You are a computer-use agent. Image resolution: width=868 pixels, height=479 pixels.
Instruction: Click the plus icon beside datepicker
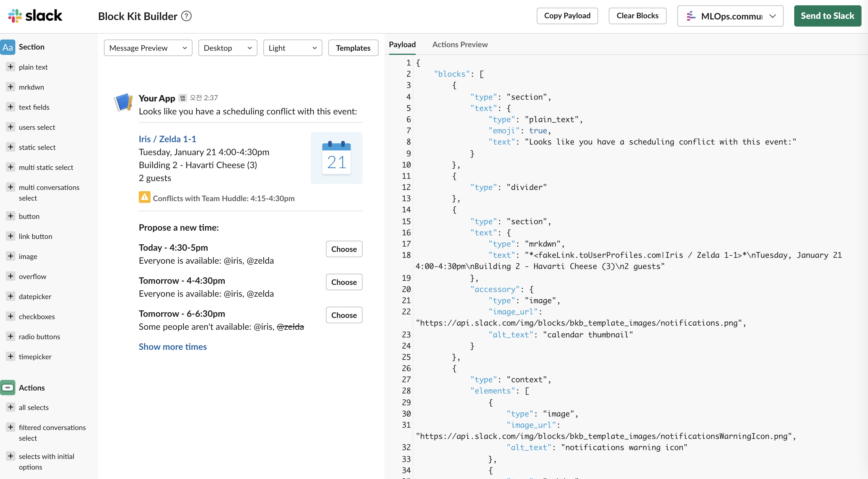click(x=10, y=296)
